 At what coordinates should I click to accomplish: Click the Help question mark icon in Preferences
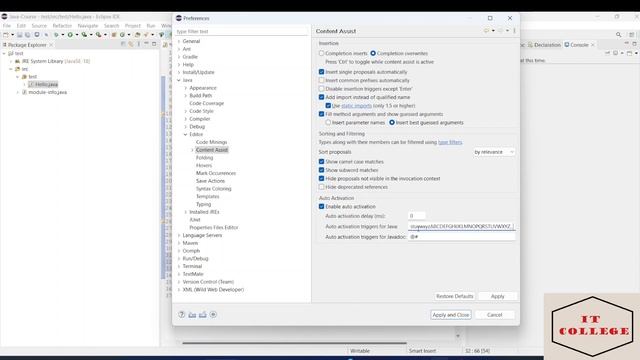point(182,315)
